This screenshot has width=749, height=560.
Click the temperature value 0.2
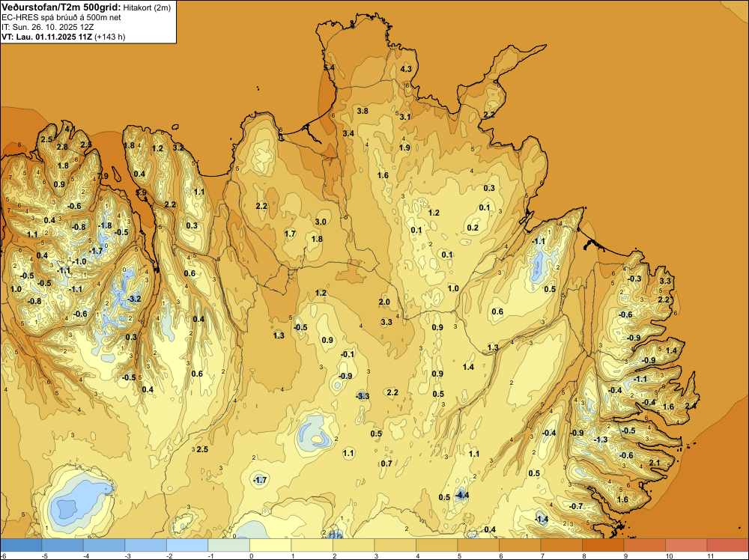point(473,228)
